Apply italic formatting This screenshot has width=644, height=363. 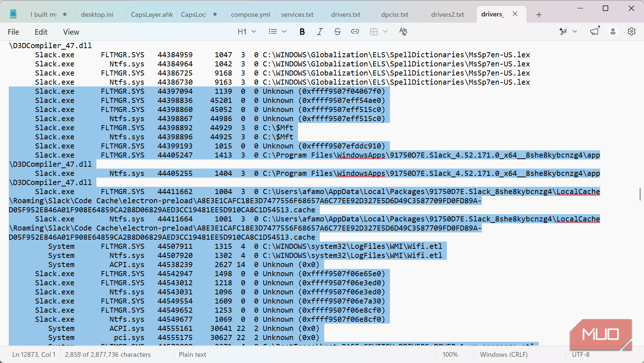pos(320,32)
